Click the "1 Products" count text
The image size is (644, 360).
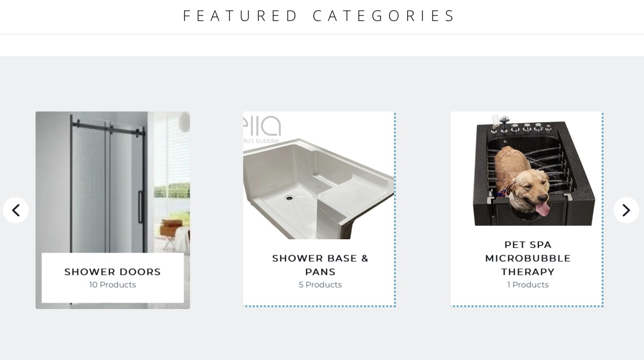tap(528, 285)
